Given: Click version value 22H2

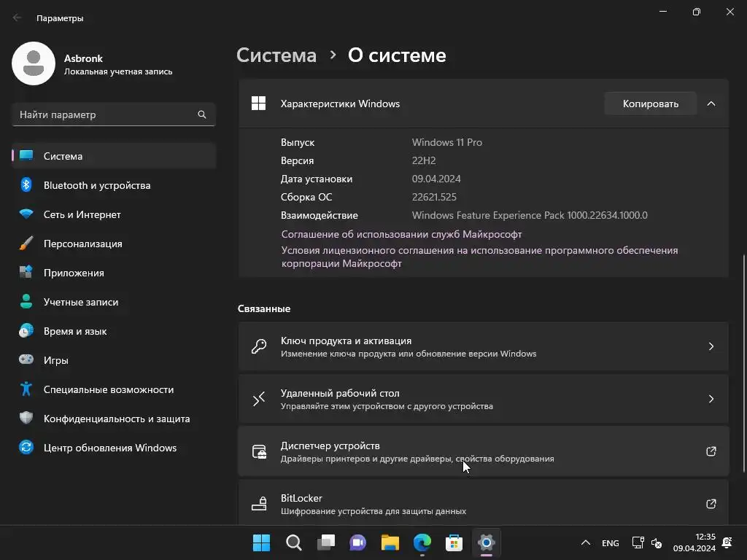Looking at the screenshot, I should point(424,160).
